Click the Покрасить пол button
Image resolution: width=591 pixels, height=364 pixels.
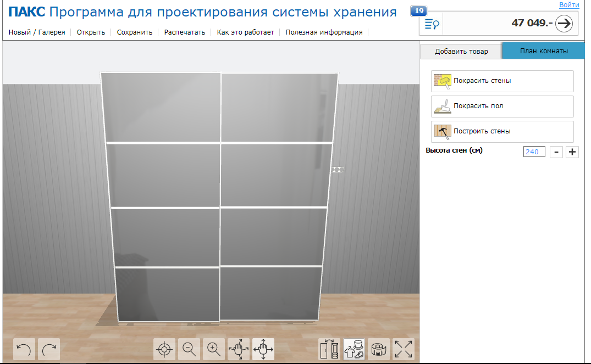(502, 106)
